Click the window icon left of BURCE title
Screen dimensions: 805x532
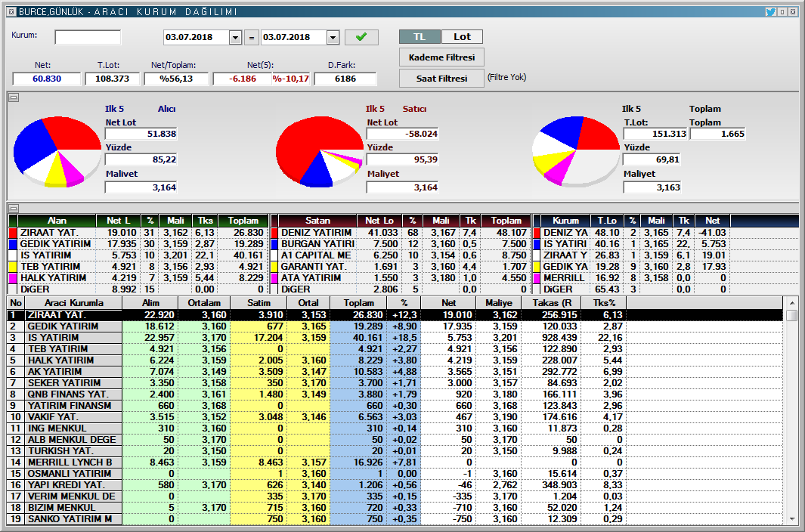coord(11,11)
